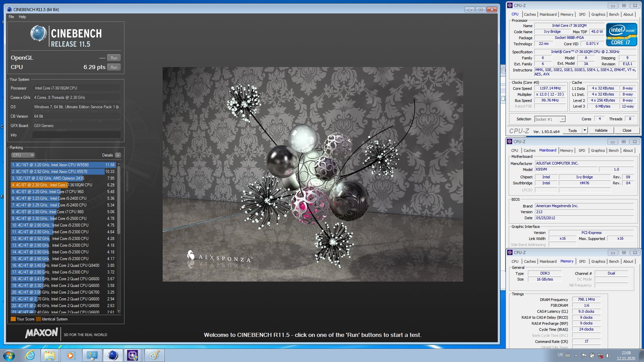Click the Intel Core i7 logo badge
644x362 pixels.
[622, 34]
